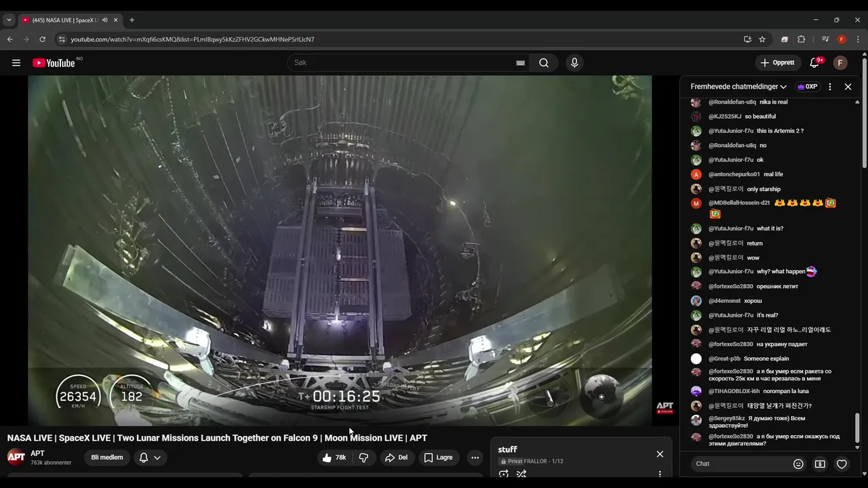The width and height of the screenshot is (868, 488).
Task: Click the 'Opprett' create button
Action: (777, 63)
